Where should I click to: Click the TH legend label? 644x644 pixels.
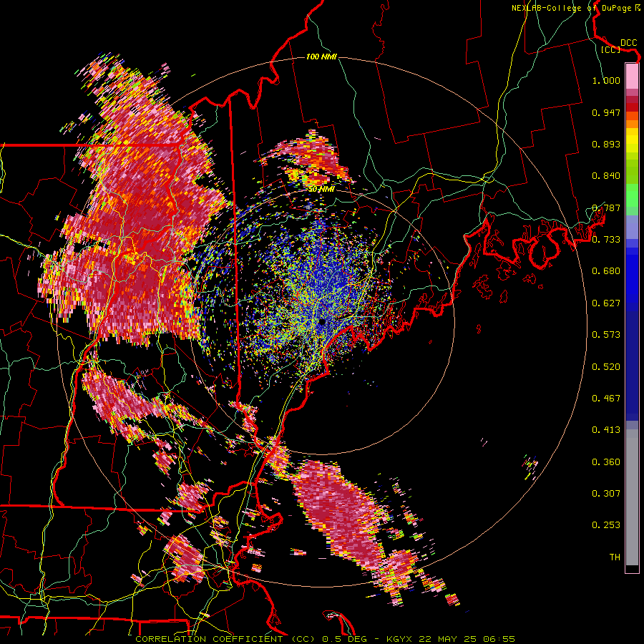[x=615, y=557]
